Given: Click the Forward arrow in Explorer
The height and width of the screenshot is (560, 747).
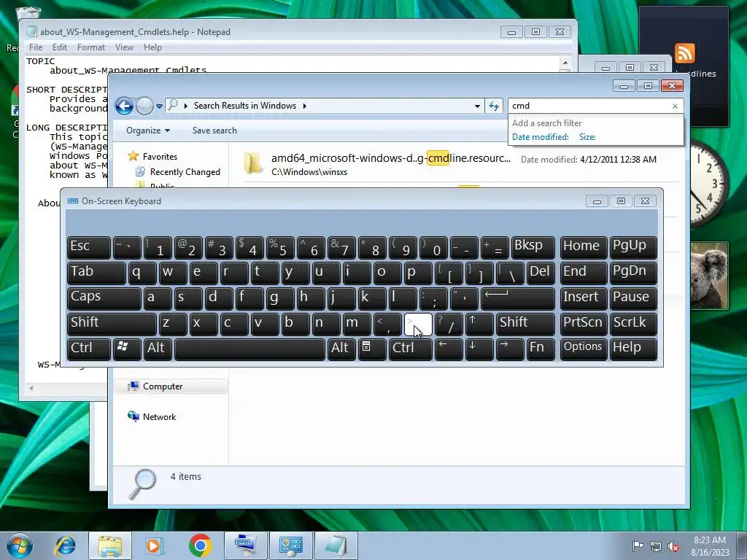Looking at the screenshot, I should coord(144,106).
